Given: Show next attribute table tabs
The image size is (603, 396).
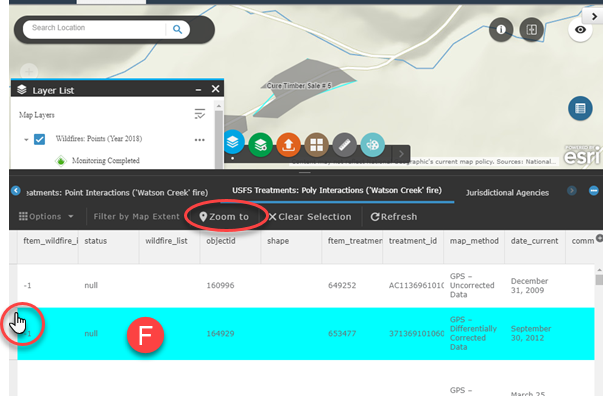Looking at the screenshot, I should [x=571, y=191].
